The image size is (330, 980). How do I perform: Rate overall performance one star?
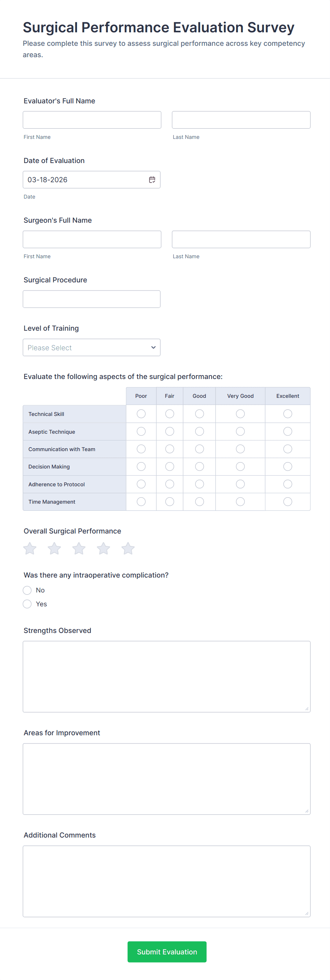point(30,548)
